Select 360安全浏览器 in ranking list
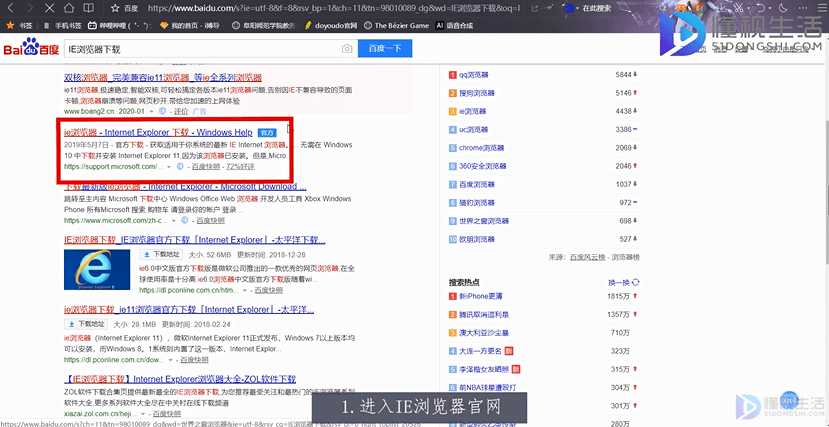Image resolution: width=829 pixels, height=427 pixels. click(483, 166)
